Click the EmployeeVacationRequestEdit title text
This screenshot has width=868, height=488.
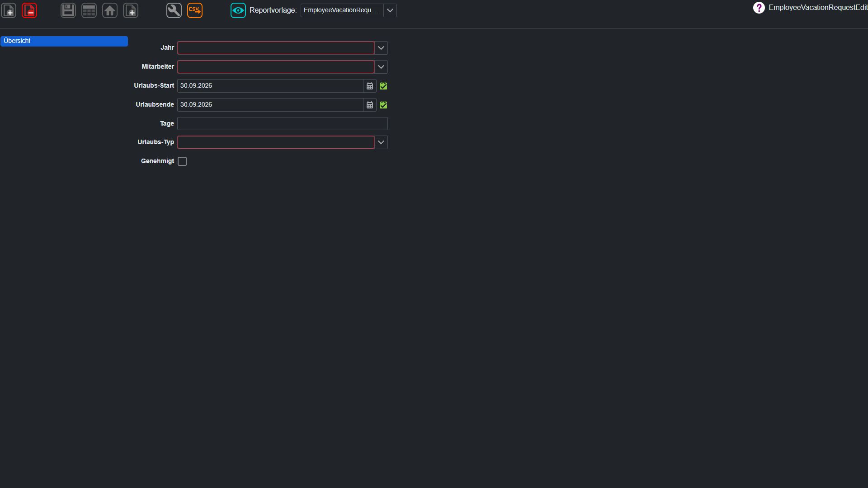[x=818, y=8]
